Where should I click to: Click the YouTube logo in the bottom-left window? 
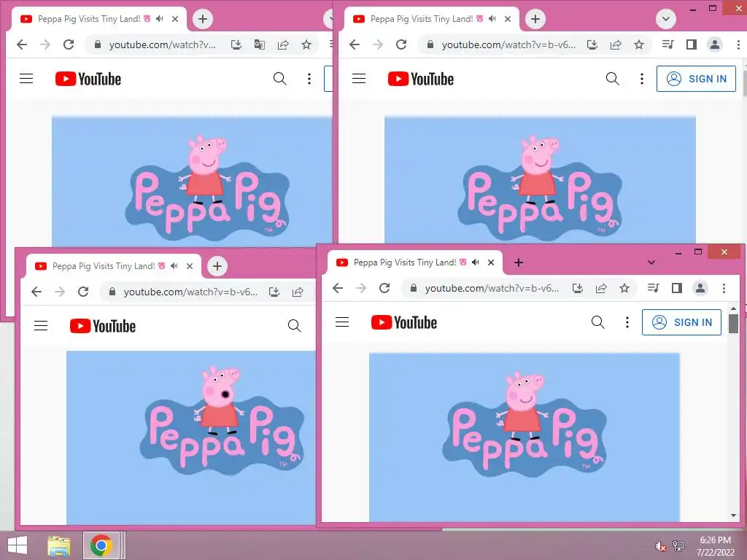pos(103,326)
